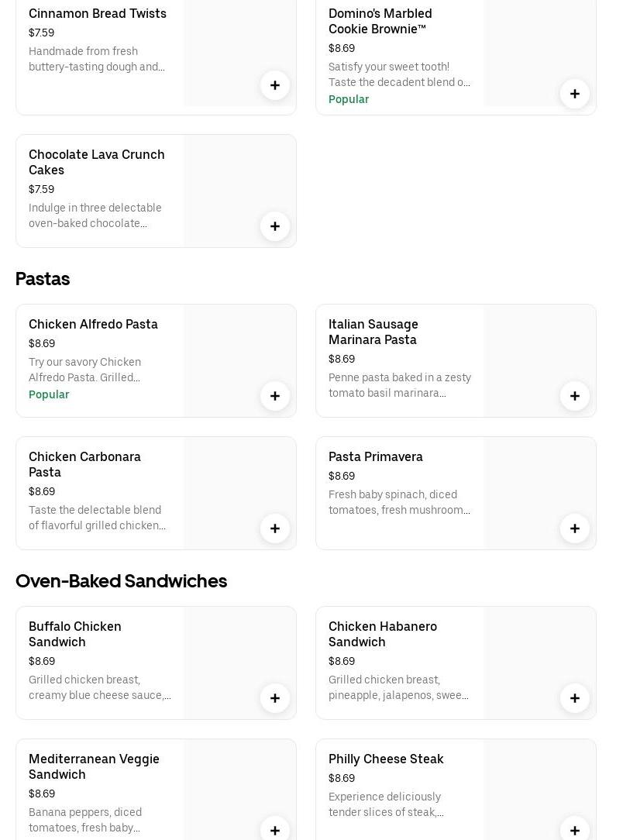Add Mediterranean Veggie Sandwich to cart
The width and height of the screenshot is (623, 840).
pos(275,830)
